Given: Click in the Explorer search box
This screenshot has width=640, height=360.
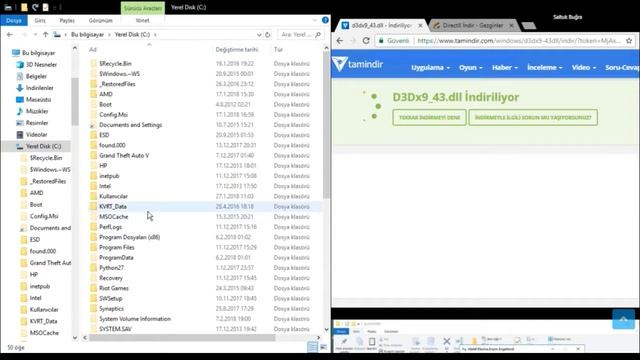Looking at the screenshot, I should coord(300,35).
